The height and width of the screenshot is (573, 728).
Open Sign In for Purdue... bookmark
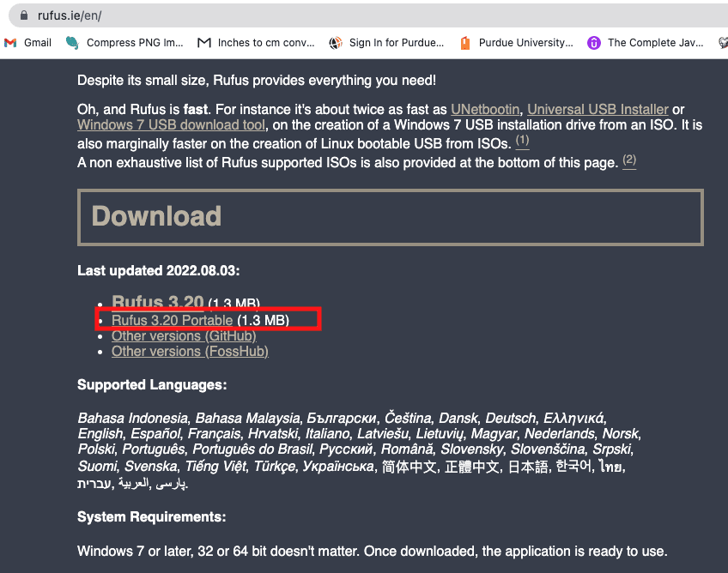pyautogui.click(x=386, y=43)
